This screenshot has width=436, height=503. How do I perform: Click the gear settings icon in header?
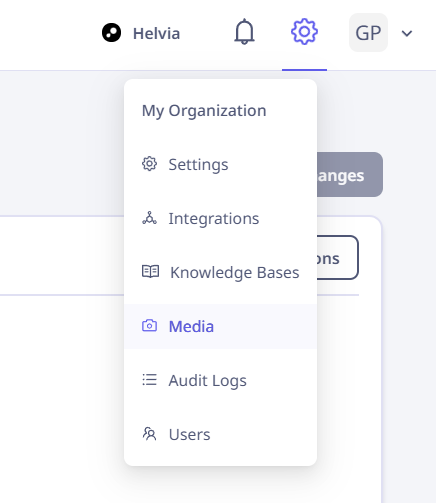pos(304,32)
